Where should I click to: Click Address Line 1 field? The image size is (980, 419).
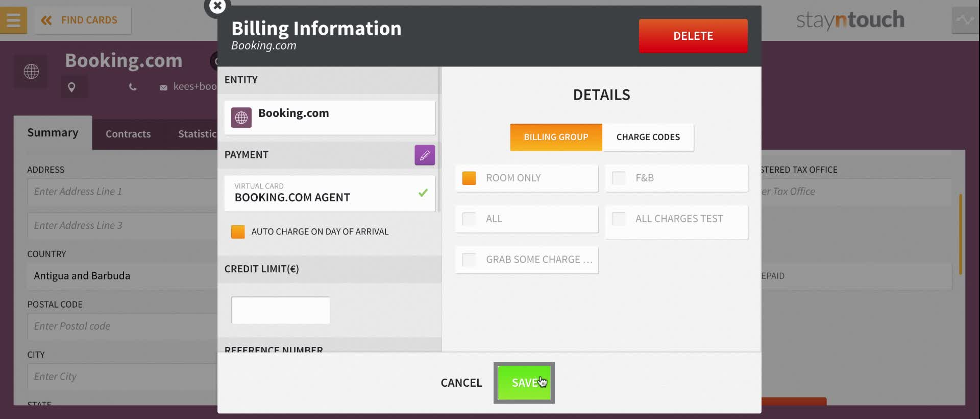(x=122, y=192)
